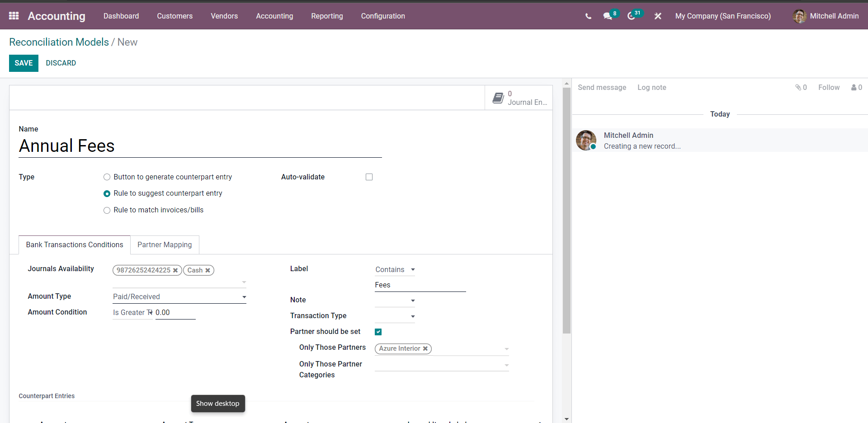Image resolution: width=868 pixels, height=423 pixels.
Task: Select Rule to match invoices/bills option
Action: point(107,210)
